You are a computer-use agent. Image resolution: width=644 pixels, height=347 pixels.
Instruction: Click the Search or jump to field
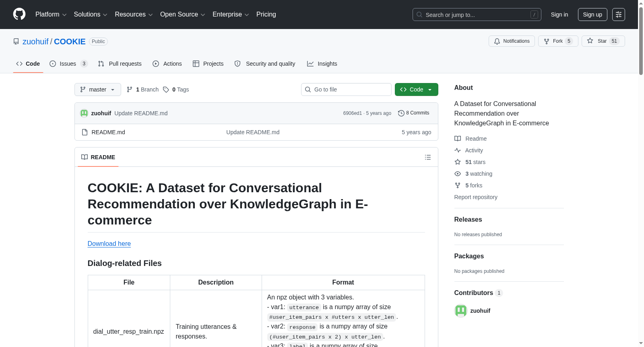click(x=477, y=15)
